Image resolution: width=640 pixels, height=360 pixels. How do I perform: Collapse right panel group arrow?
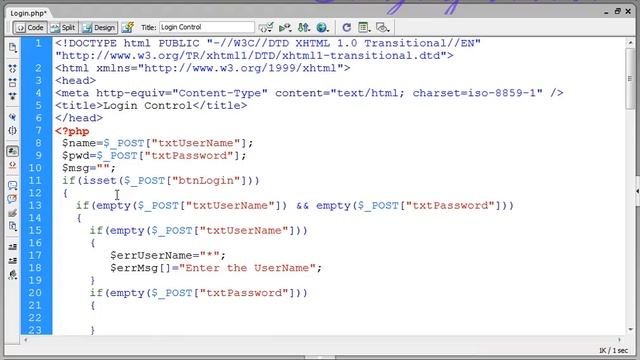[x=638, y=191]
